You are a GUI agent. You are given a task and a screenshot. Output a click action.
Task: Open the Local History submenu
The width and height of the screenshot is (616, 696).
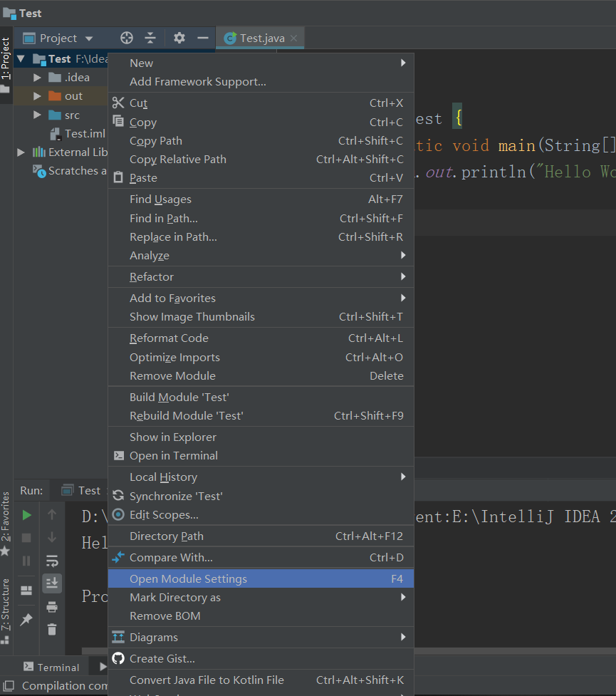click(261, 477)
